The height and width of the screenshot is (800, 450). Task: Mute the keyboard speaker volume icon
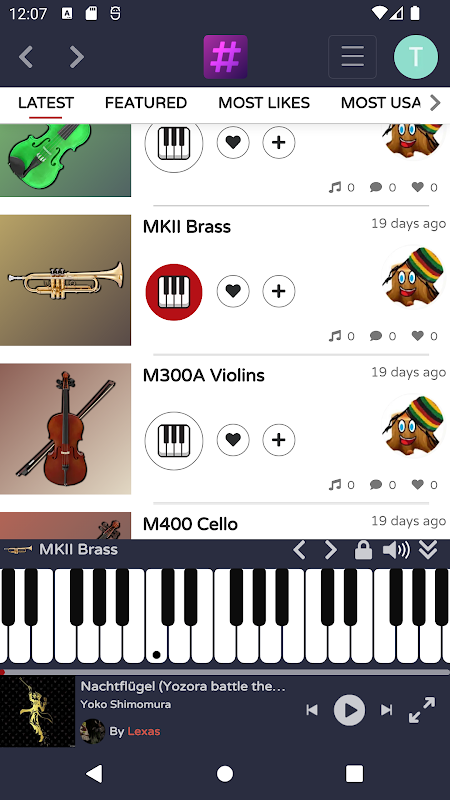pyautogui.click(x=396, y=550)
